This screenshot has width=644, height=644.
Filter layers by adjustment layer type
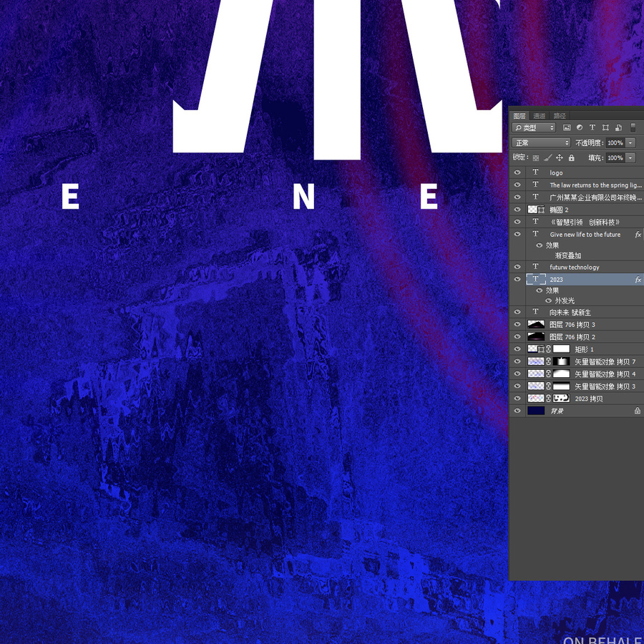click(580, 128)
